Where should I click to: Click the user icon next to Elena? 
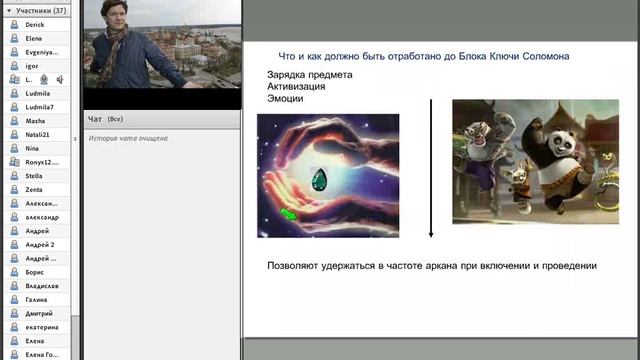(14, 38)
